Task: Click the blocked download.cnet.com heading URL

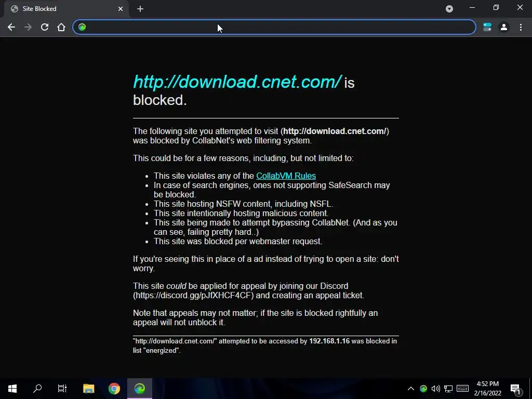Action: [237, 82]
